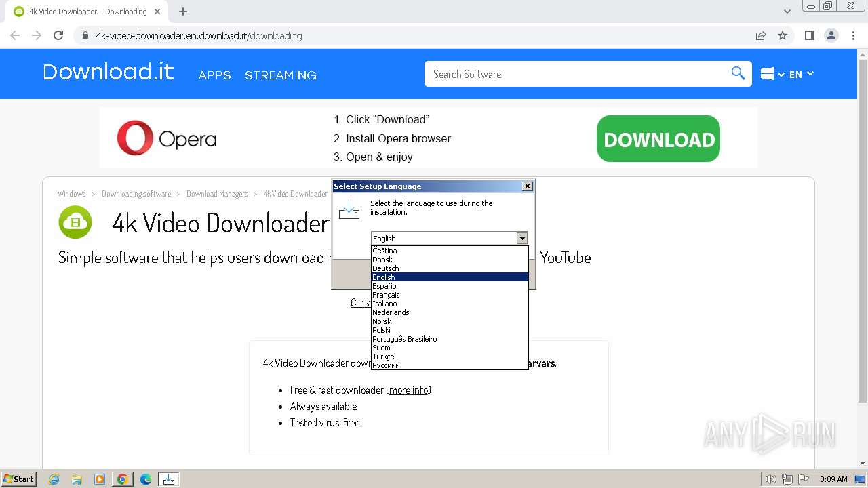
Task: Switch to Chrome in the taskbar
Action: (x=123, y=479)
